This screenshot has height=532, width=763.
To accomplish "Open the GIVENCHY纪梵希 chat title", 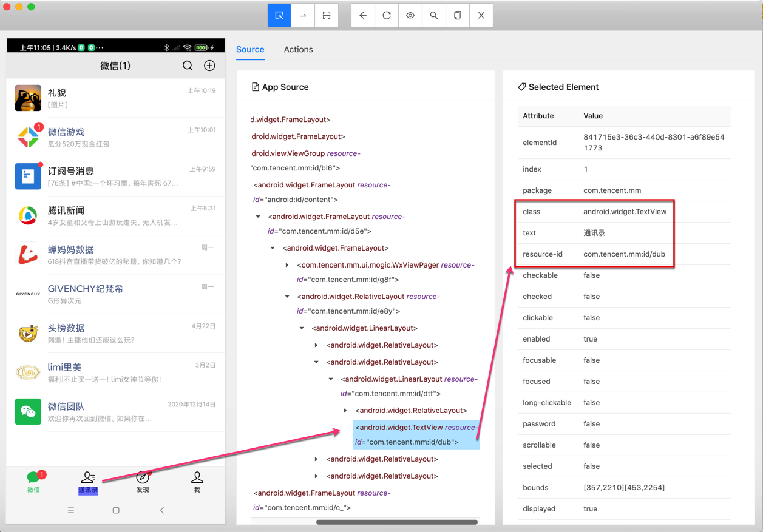I will tap(86, 289).
